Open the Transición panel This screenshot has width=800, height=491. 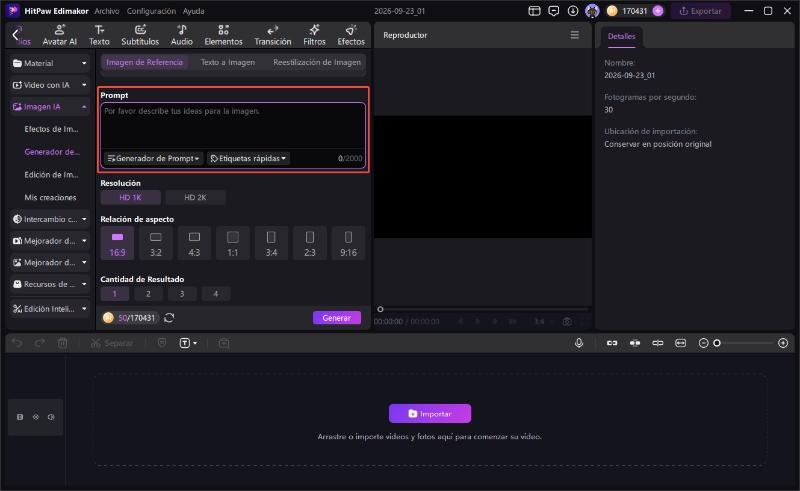[273, 35]
